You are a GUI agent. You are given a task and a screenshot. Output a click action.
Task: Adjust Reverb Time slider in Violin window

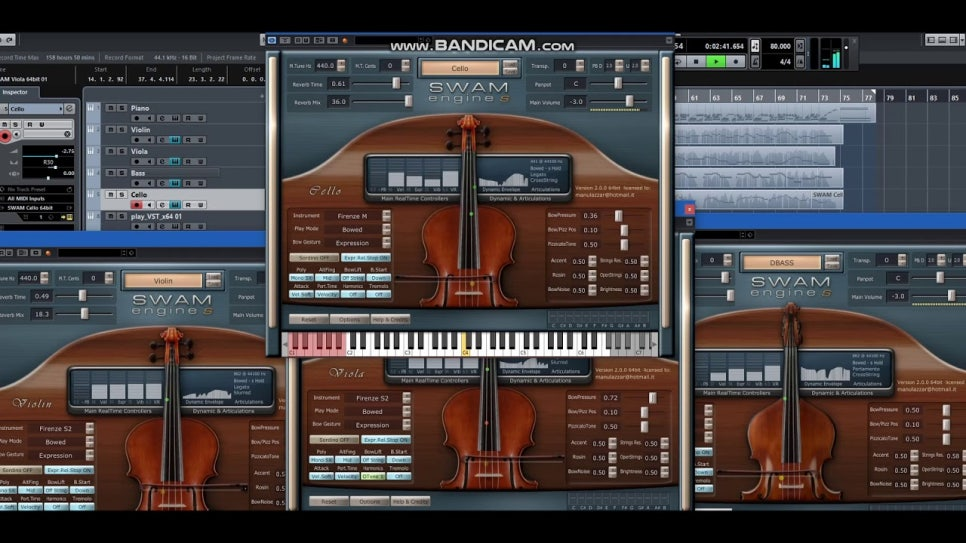[83, 296]
